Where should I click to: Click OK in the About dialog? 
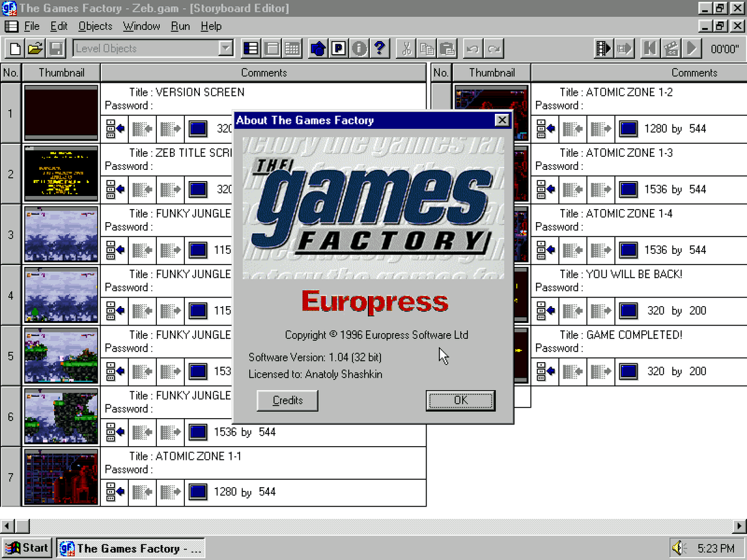click(461, 401)
